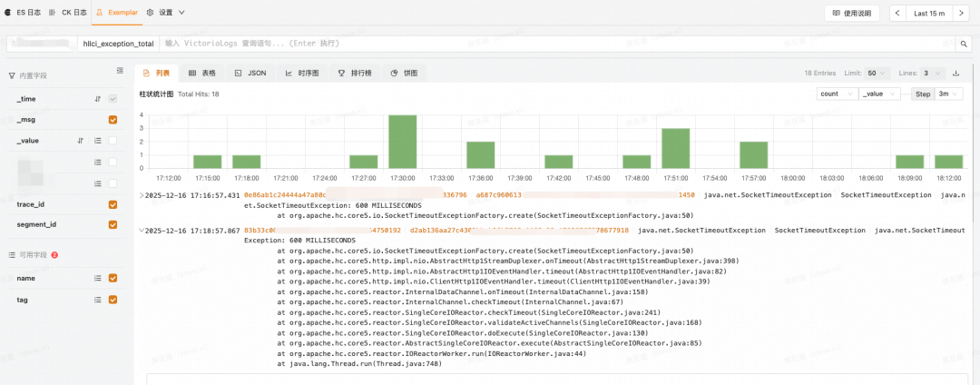Click the 18:12:00 histogram bar
The height and width of the screenshot is (385, 980).
pyautogui.click(x=949, y=162)
